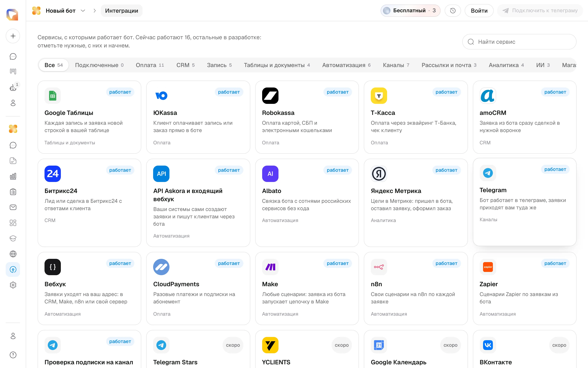Click the Zapier orange logo icon
Screen dimensions: 588x368
tap(488, 267)
